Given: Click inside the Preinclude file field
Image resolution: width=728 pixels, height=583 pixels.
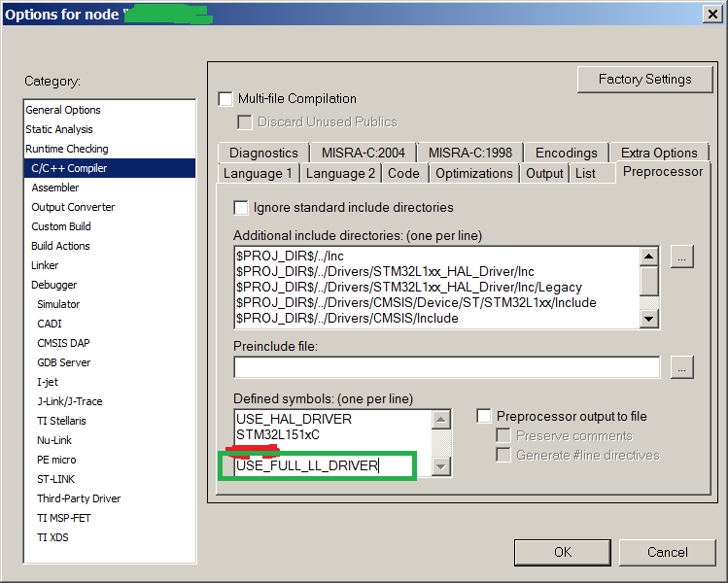Looking at the screenshot, I should [x=447, y=367].
